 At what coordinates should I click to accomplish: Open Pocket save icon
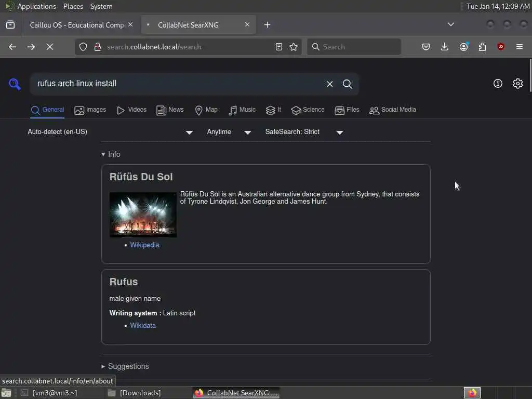coord(426,47)
